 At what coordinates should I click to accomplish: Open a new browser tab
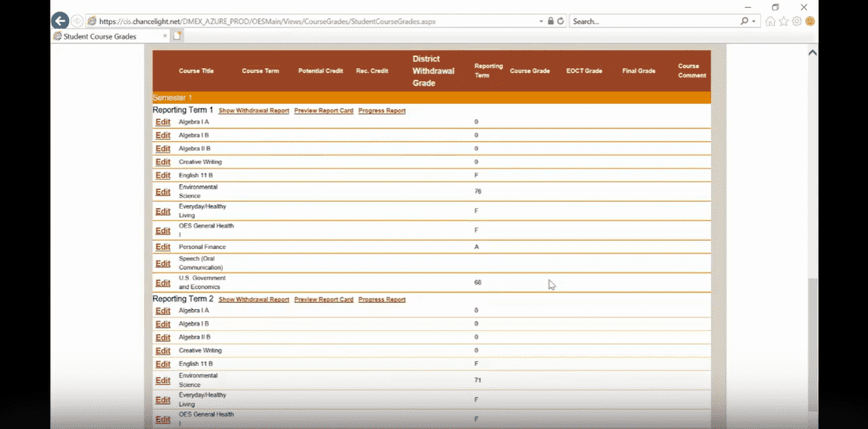(178, 36)
